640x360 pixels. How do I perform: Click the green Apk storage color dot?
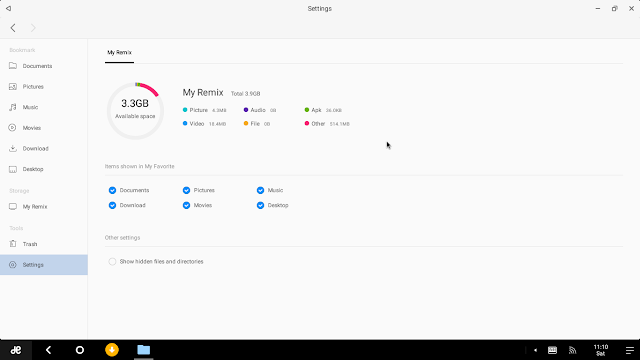click(x=307, y=110)
